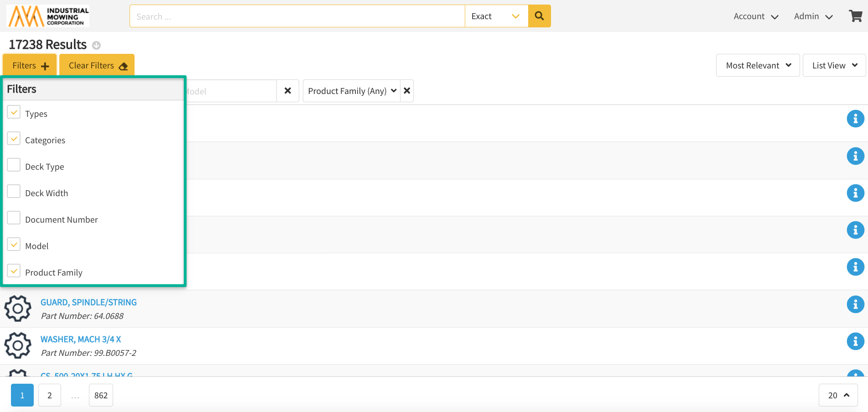
Task: Expand the Most Relevant sort dropdown
Action: [x=758, y=65]
